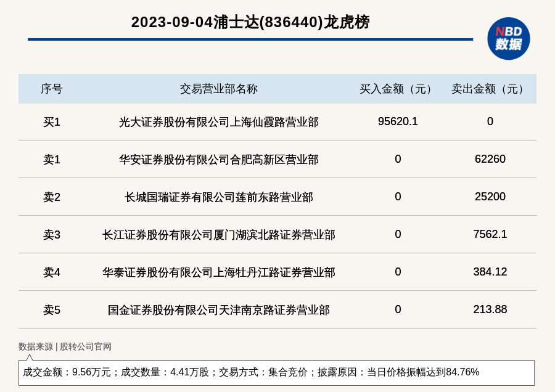Select 光大证券股份有限公司上海仙霞路营业部

point(219,122)
